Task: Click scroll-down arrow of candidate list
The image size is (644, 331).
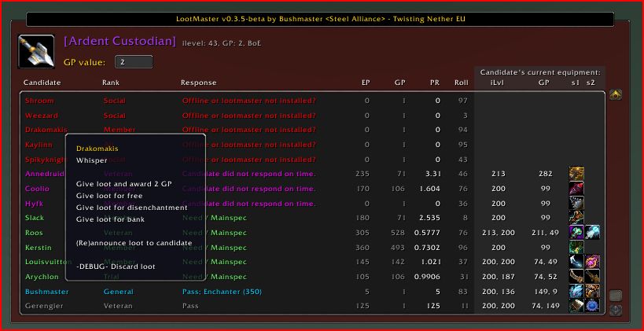Action: tap(616, 310)
